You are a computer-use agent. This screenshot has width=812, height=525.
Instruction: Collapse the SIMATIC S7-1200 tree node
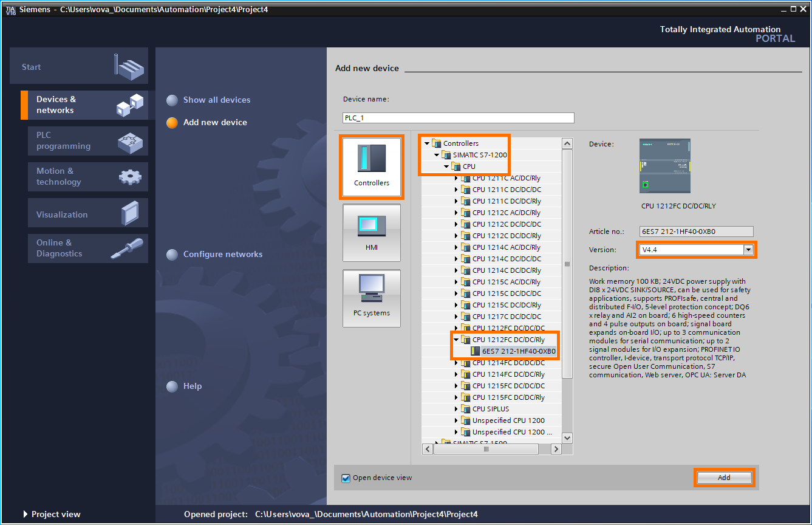[437, 155]
